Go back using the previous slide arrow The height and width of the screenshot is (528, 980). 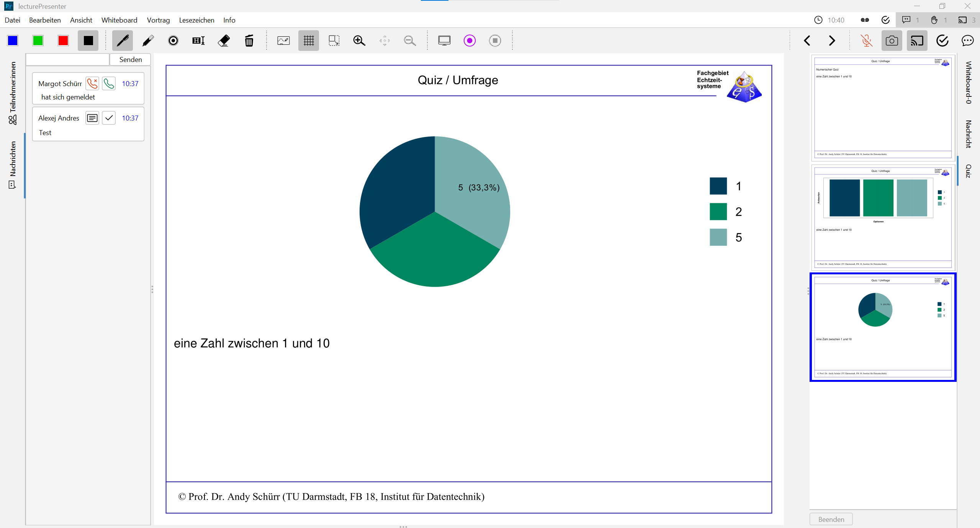[807, 41]
